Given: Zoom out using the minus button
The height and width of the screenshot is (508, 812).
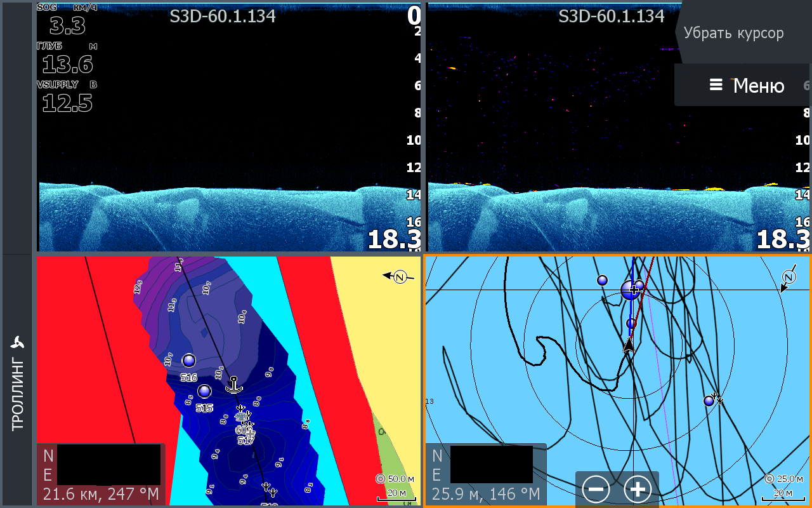Looking at the screenshot, I should click(596, 489).
